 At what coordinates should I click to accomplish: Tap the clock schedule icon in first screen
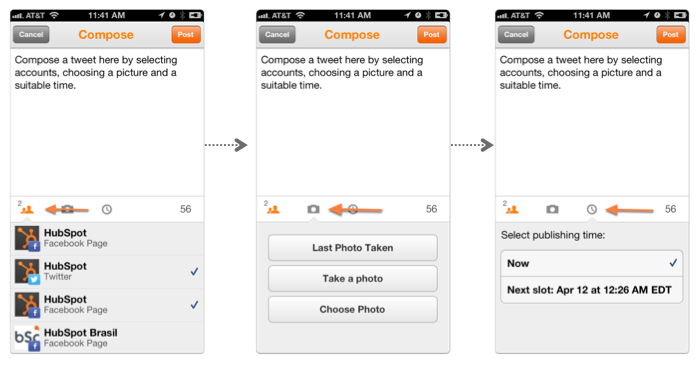pyautogui.click(x=107, y=209)
